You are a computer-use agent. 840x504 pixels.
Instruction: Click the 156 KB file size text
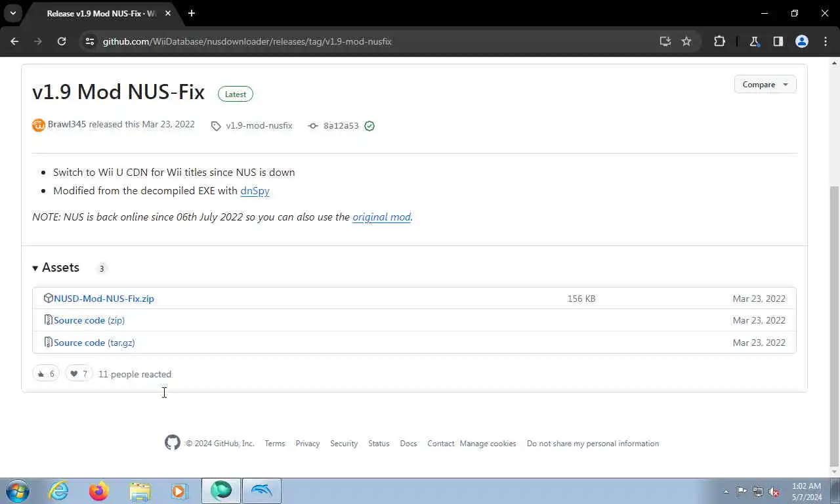[x=581, y=299]
